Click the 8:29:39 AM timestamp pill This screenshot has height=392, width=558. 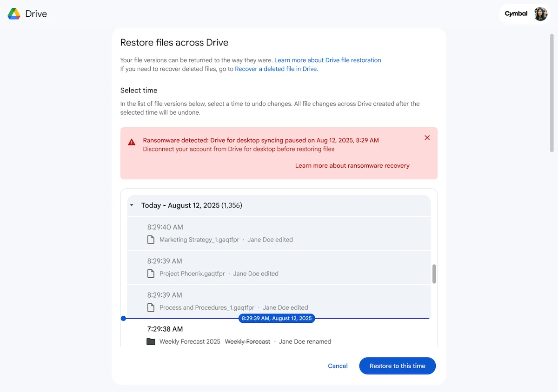pos(277,318)
